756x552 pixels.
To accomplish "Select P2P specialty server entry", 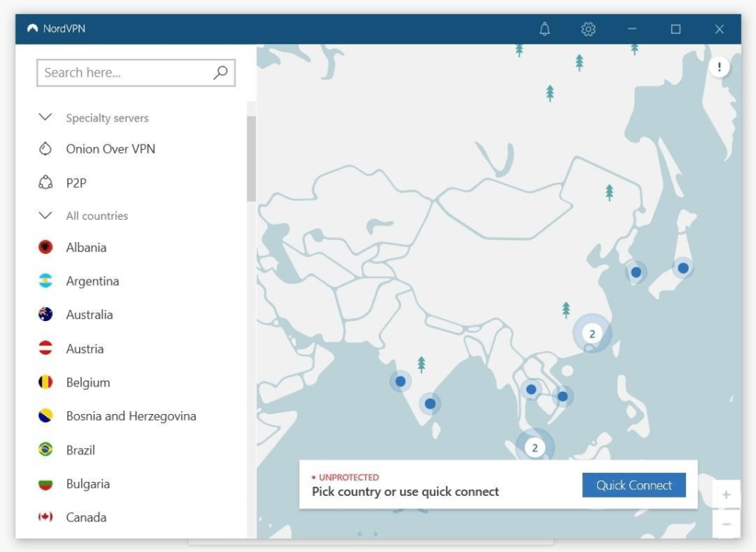I will [x=76, y=183].
